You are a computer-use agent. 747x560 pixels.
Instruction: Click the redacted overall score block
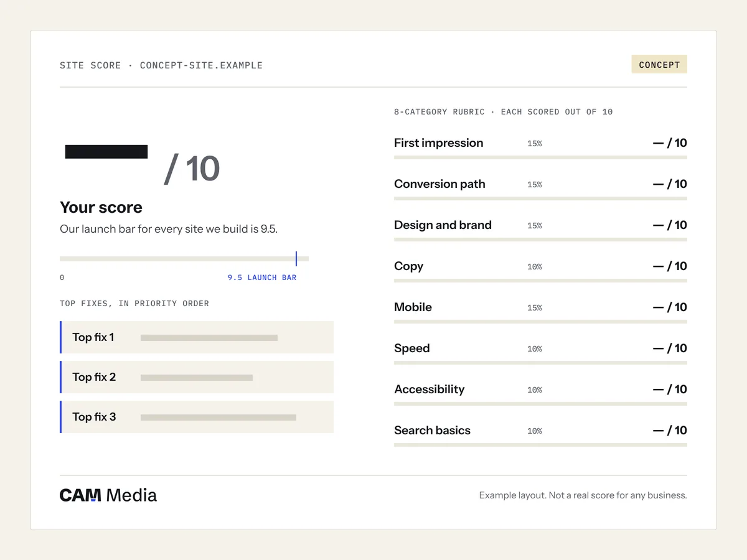106,152
